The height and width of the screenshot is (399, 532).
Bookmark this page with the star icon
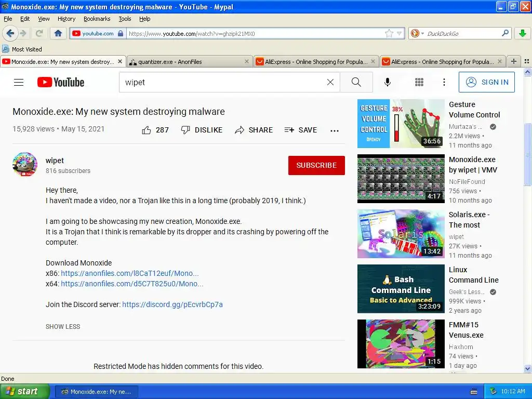[x=389, y=33]
